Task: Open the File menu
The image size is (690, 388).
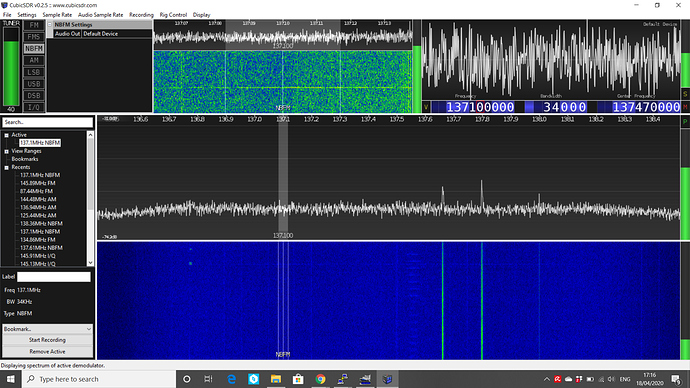Action: point(7,15)
